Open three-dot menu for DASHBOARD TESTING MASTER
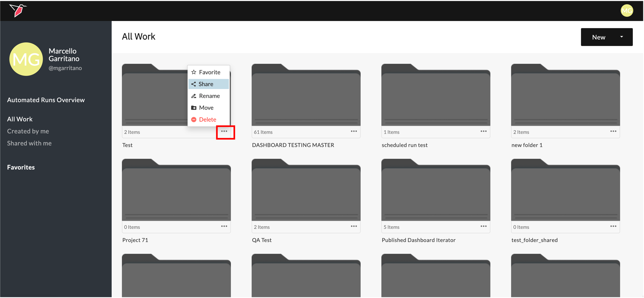The height and width of the screenshot is (298, 644). pyautogui.click(x=354, y=131)
